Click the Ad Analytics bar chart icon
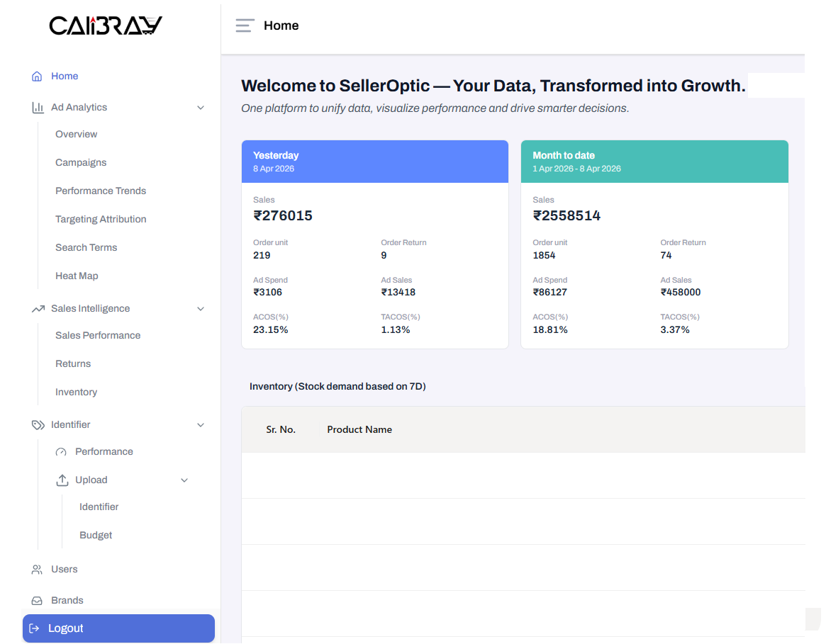 [x=38, y=108]
